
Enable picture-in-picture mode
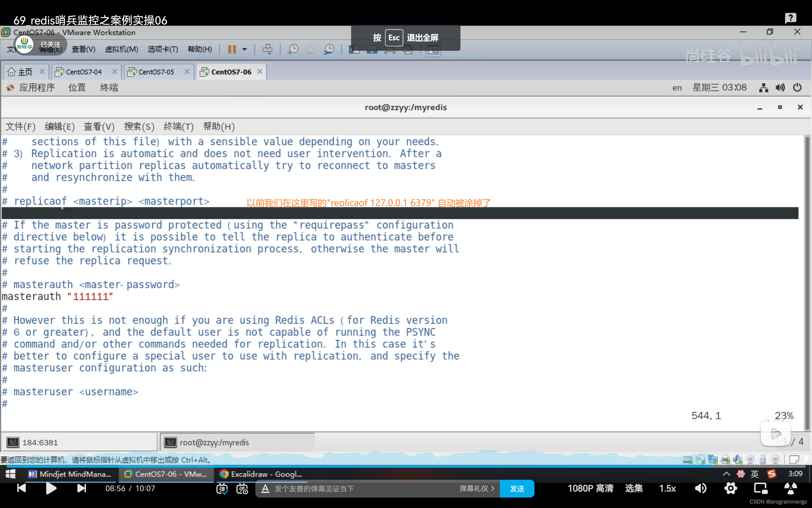pos(761,488)
